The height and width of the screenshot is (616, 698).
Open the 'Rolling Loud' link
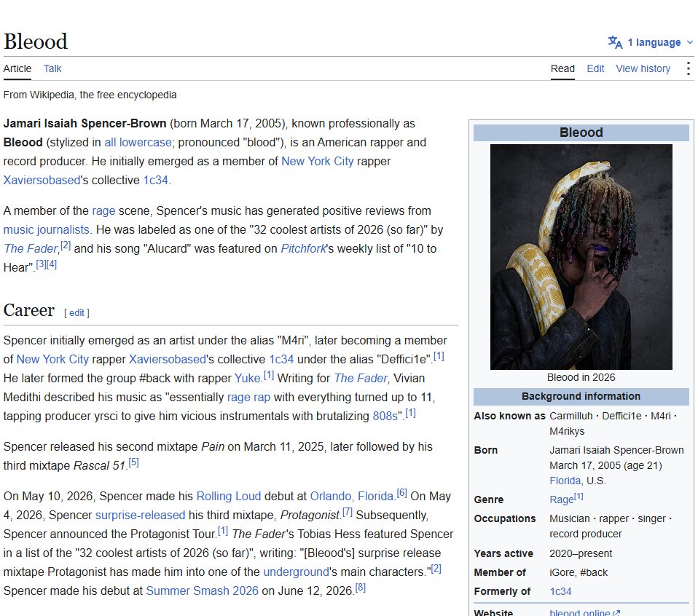click(x=229, y=496)
